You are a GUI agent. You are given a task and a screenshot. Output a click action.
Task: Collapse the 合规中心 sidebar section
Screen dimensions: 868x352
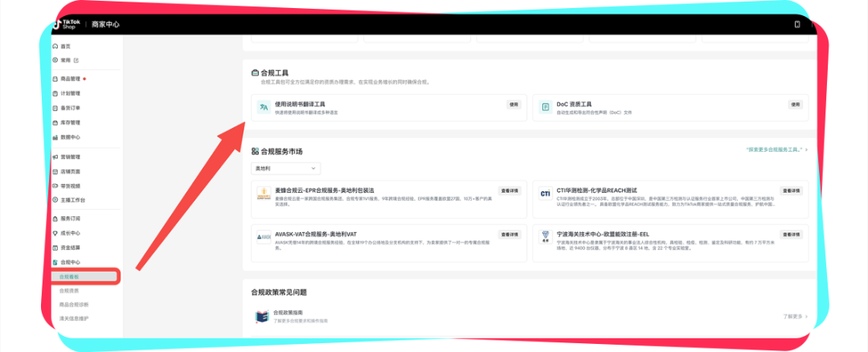coord(70,262)
